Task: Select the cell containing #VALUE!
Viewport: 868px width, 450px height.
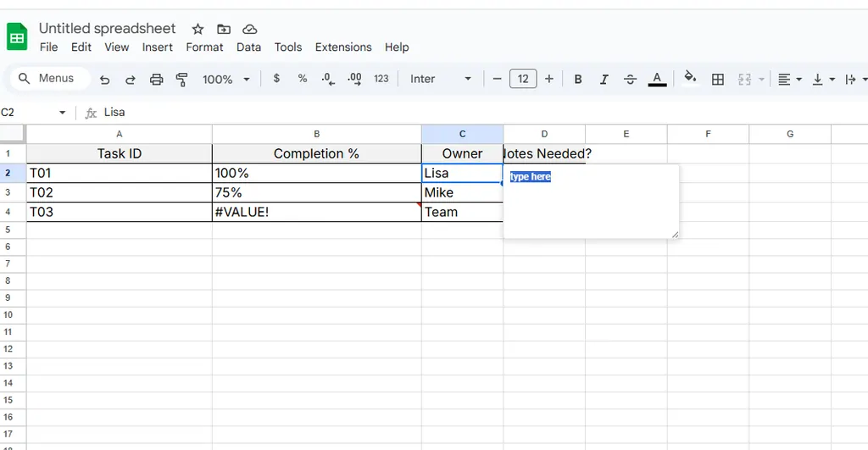Action: pyautogui.click(x=316, y=212)
